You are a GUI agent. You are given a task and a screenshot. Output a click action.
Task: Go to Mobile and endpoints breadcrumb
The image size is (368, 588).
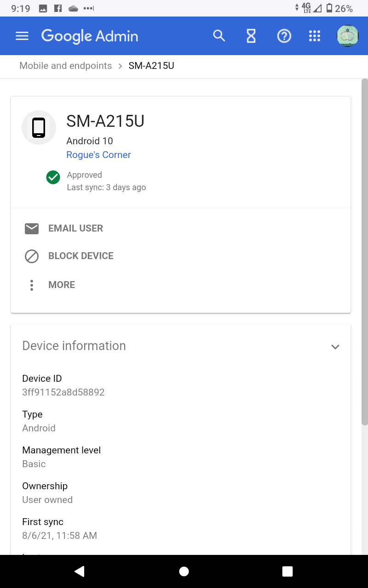(66, 66)
